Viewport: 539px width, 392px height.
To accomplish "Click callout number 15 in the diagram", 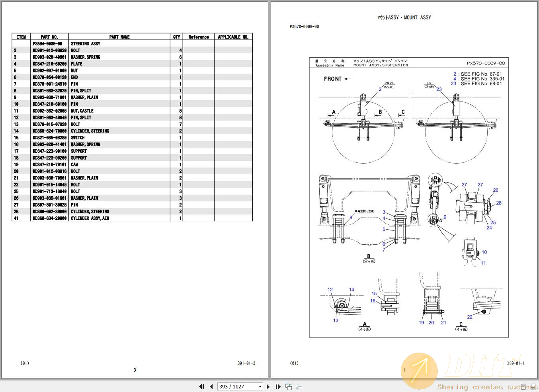I will point(374,294).
